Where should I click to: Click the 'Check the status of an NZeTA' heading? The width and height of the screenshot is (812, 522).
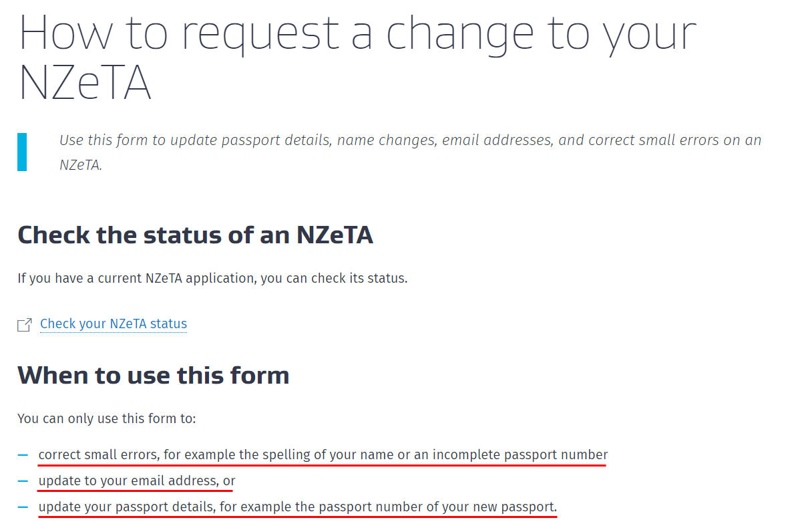tap(195, 235)
